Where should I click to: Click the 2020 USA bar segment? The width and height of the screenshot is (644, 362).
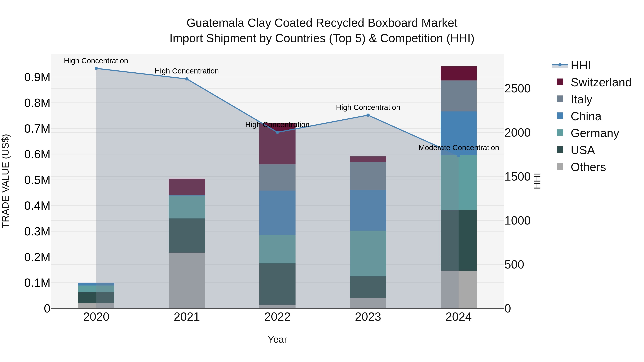[x=96, y=297]
